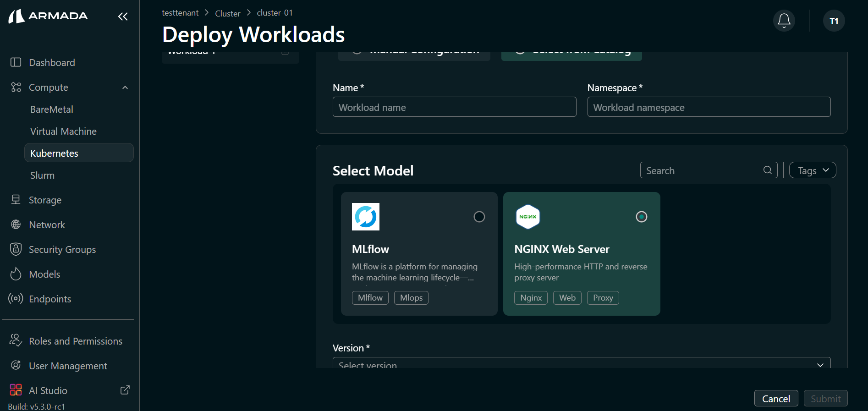Click Build v5.3.0-rc1 text
The height and width of the screenshot is (411, 868).
click(x=36, y=406)
